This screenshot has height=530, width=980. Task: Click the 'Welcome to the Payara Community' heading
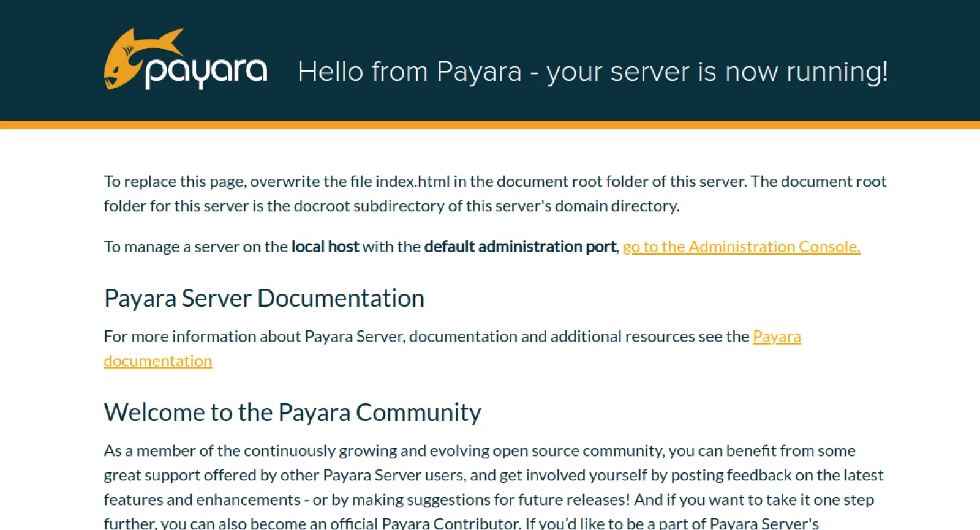coord(292,412)
